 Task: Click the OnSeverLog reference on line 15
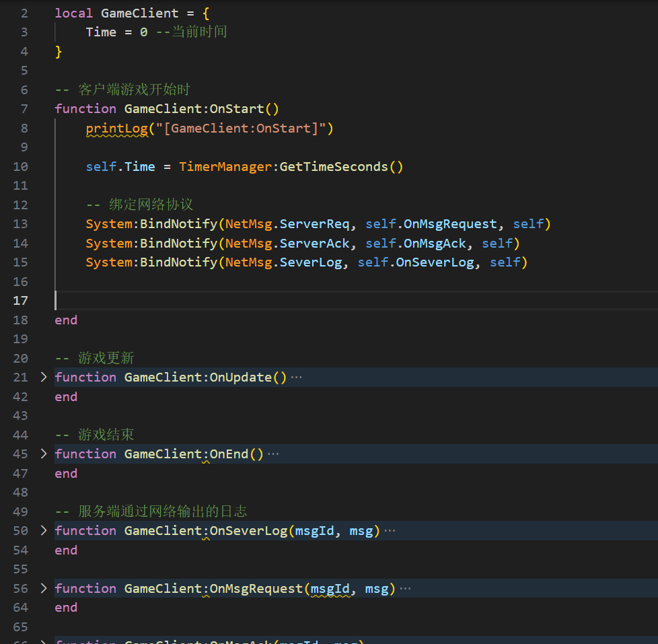[435, 262]
